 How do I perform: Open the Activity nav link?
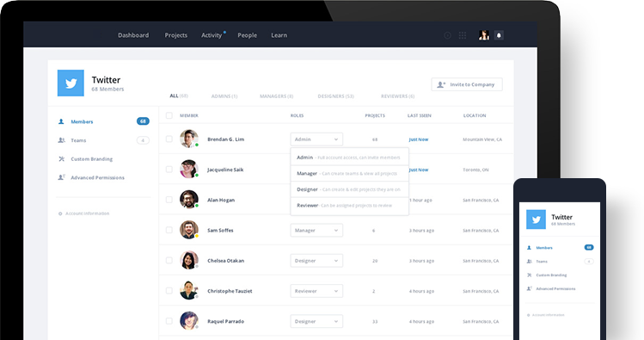pos(212,35)
